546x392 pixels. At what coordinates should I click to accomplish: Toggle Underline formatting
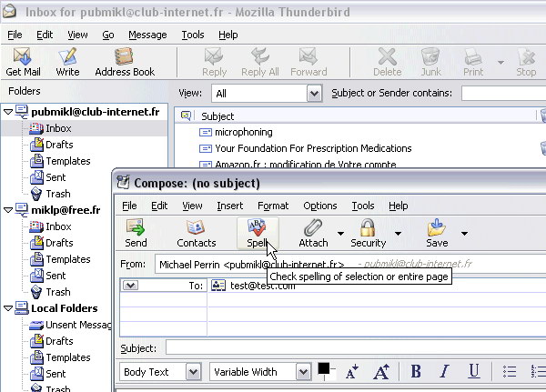[x=473, y=371]
